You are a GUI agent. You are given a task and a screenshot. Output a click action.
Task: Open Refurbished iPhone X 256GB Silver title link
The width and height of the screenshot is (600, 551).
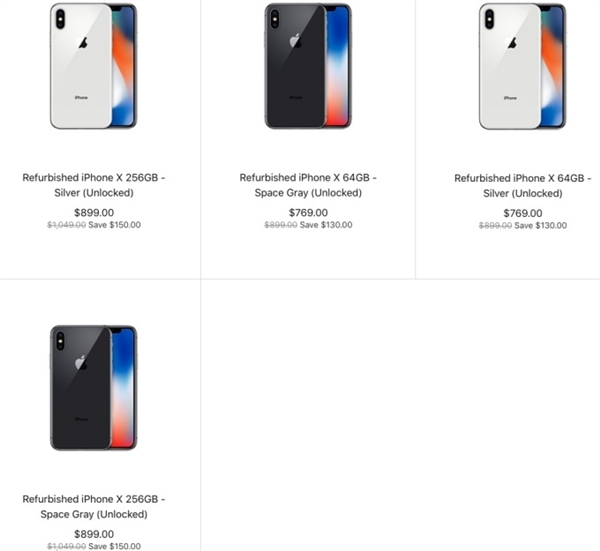(x=94, y=185)
